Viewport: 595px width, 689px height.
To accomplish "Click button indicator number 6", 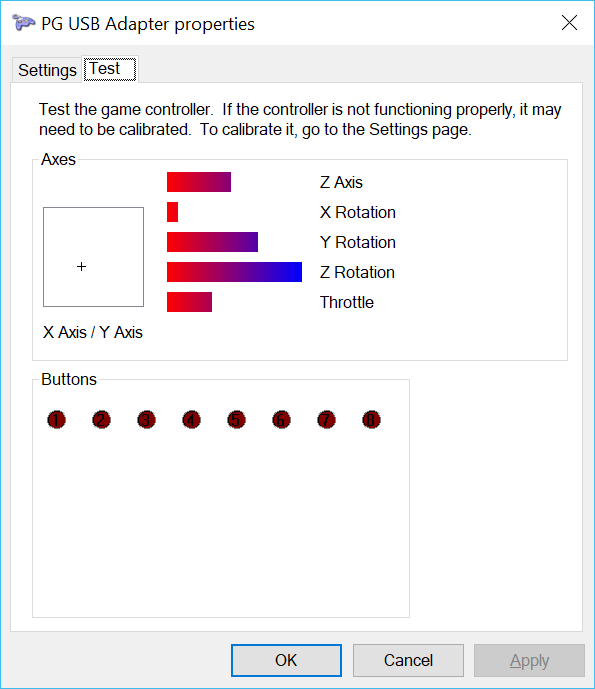I will (281, 420).
